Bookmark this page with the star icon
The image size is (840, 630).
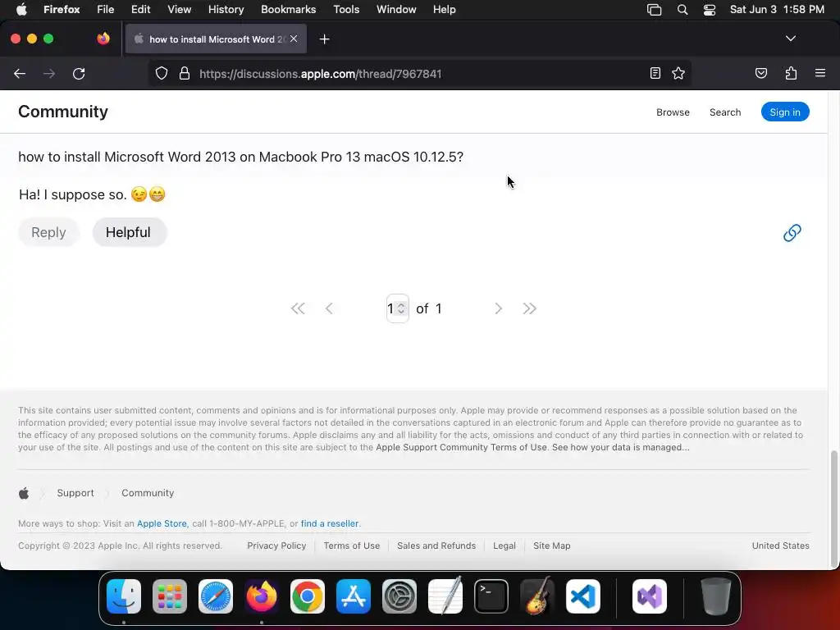click(x=678, y=73)
